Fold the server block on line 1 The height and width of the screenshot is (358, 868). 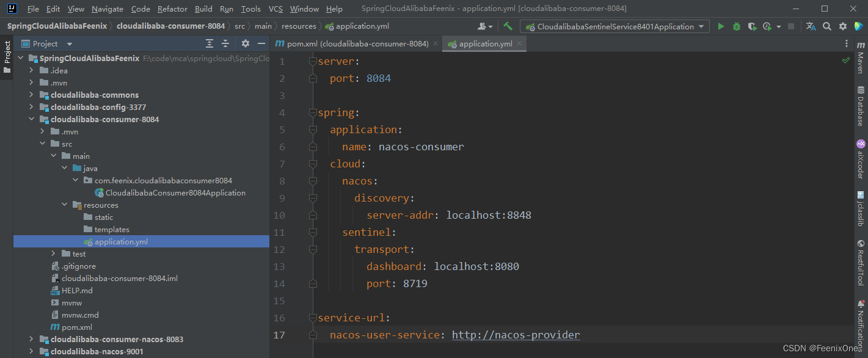[x=313, y=61]
